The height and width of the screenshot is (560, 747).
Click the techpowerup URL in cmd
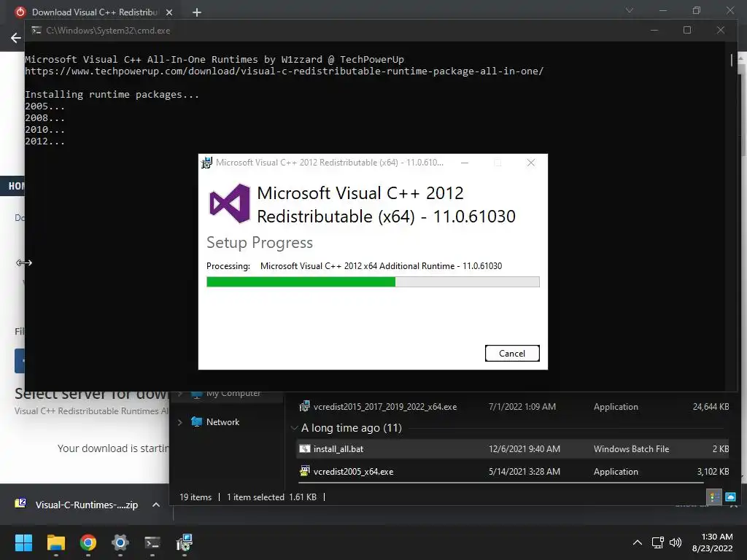point(284,71)
